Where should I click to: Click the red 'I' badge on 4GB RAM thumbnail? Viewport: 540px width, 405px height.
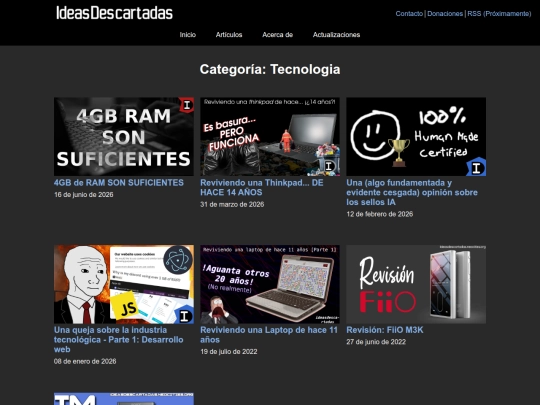(x=186, y=105)
